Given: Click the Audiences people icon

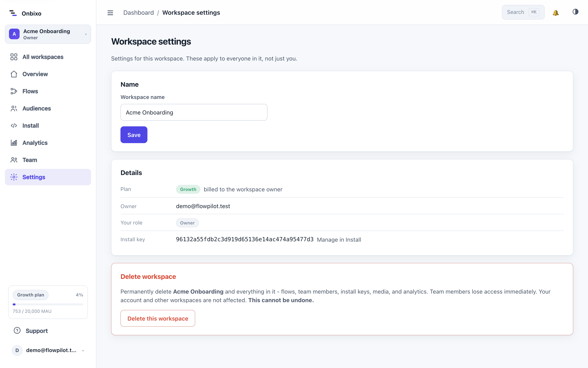Looking at the screenshot, I should (x=14, y=109).
